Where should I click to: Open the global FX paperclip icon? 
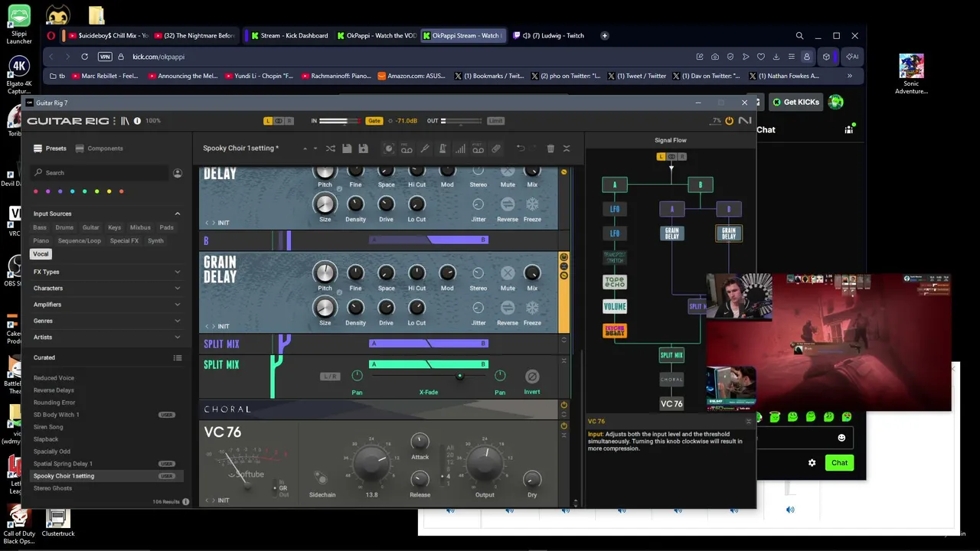pos(496,148)
